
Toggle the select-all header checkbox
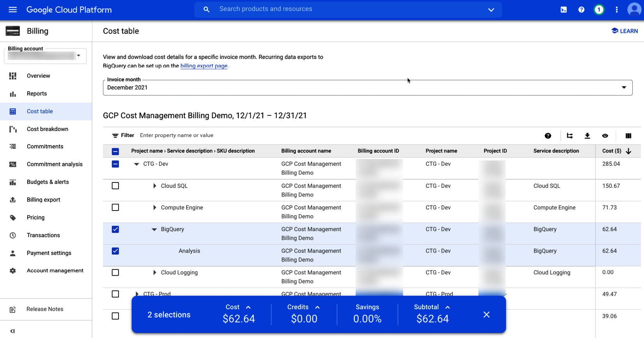[x=115, y=151]
